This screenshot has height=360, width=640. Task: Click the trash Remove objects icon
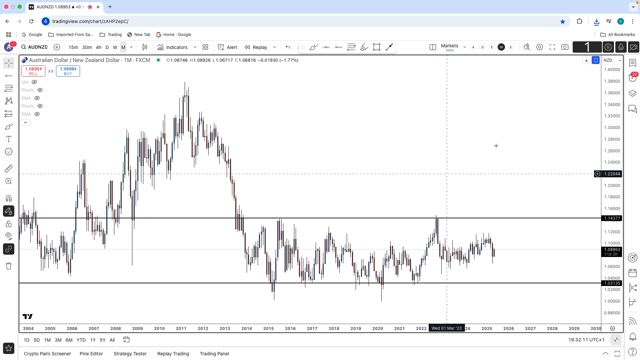point(9,266)
